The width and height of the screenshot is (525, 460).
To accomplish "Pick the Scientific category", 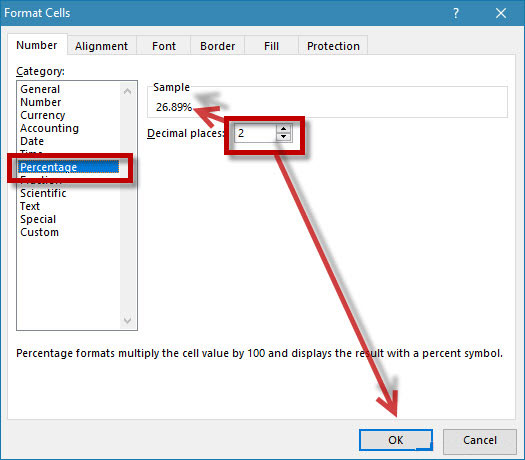I will pyautogui.click(x=43, y=193).
